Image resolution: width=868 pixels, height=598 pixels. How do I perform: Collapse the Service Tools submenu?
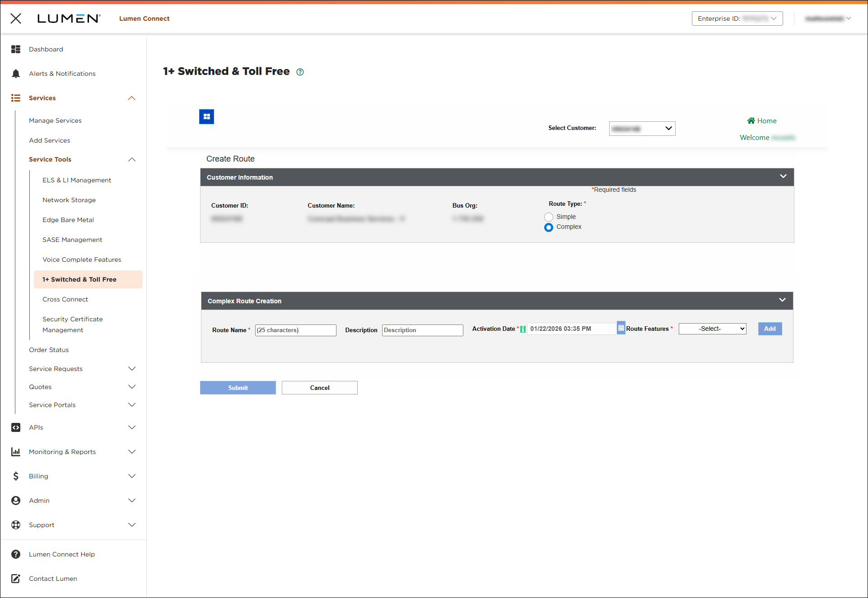(x=132, y=159)
